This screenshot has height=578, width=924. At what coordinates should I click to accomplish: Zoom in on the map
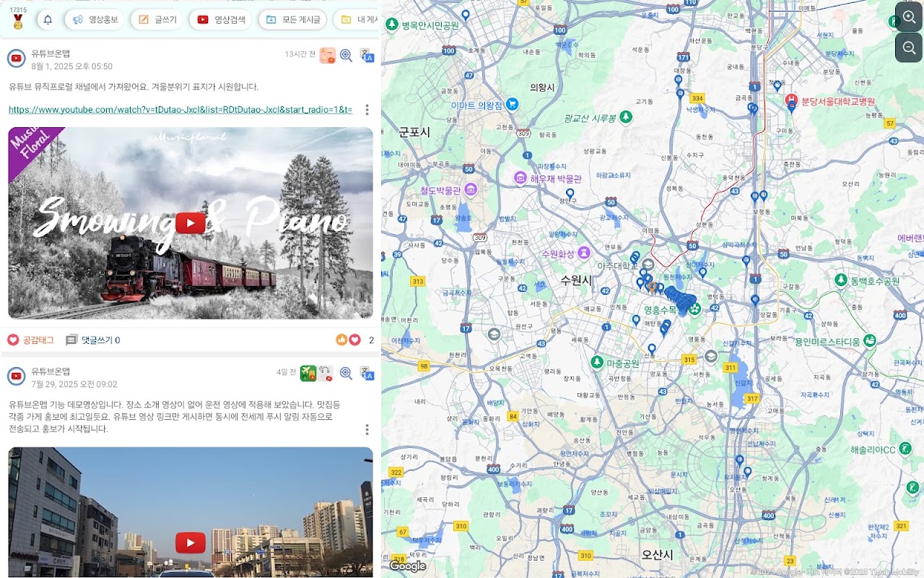909,16
